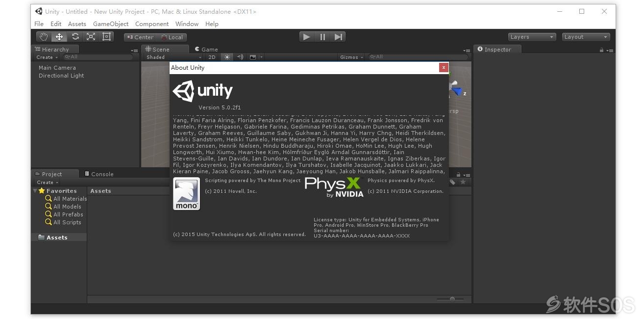Viewport: 644px width, 319px height.
Task: Open the Edit menu
Action: (x=56, y=24)
